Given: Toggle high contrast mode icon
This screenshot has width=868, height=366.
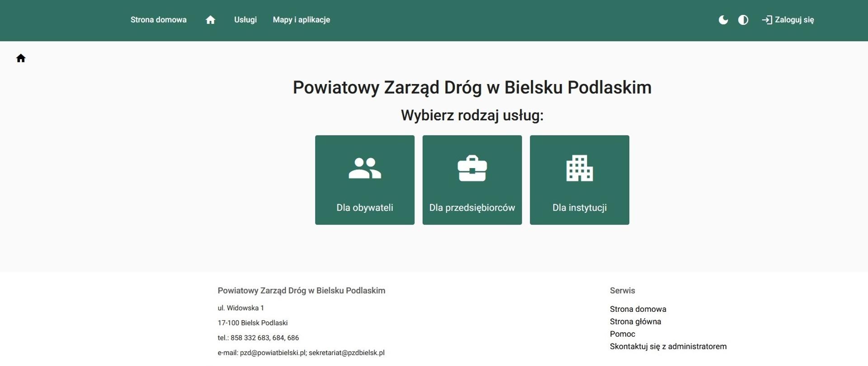Looking at the screenshot, I should coord(743,20).
